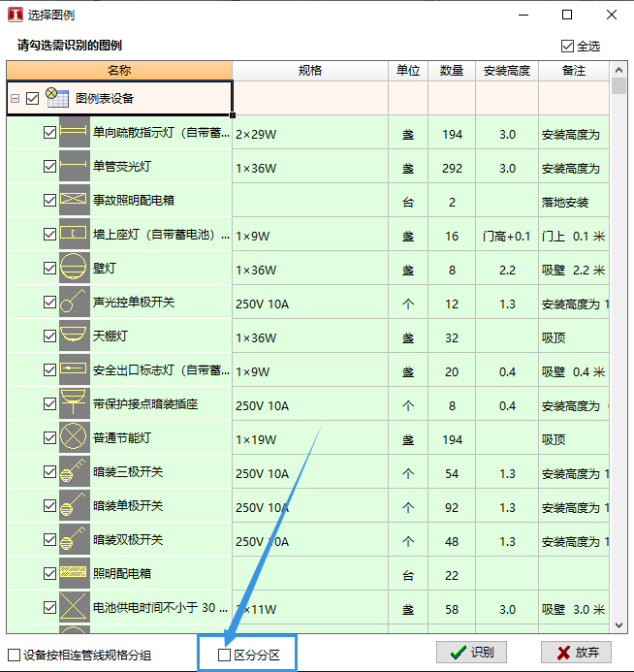Click the 带保护接点暗装插座 symbol icon
This screenshot has width=634, height=672.
[x=74, y=404]
